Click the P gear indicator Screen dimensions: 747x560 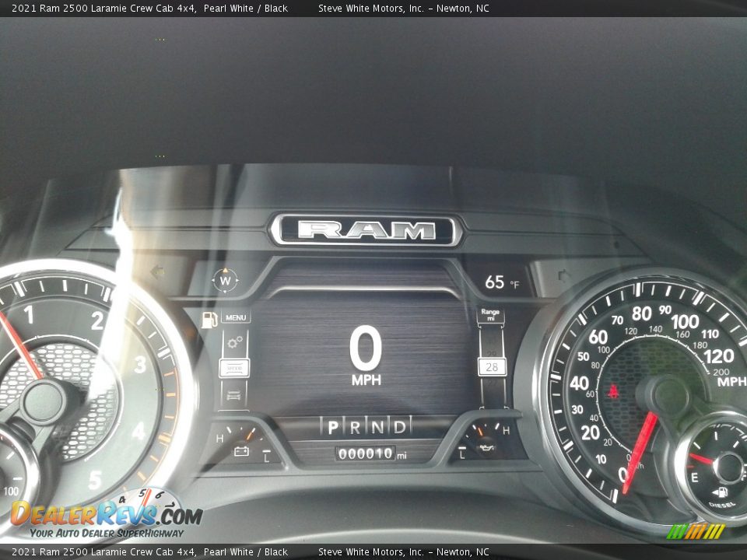(333, 427)
